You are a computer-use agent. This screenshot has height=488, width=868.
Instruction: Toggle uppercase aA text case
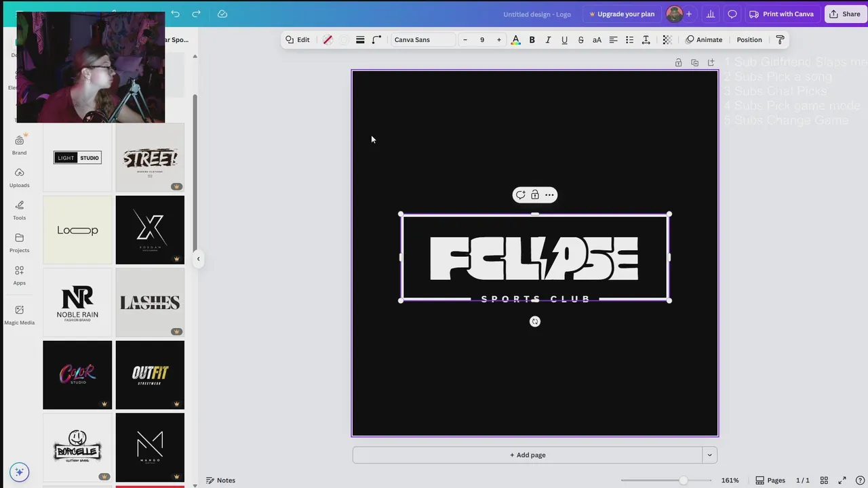[597, 40]
